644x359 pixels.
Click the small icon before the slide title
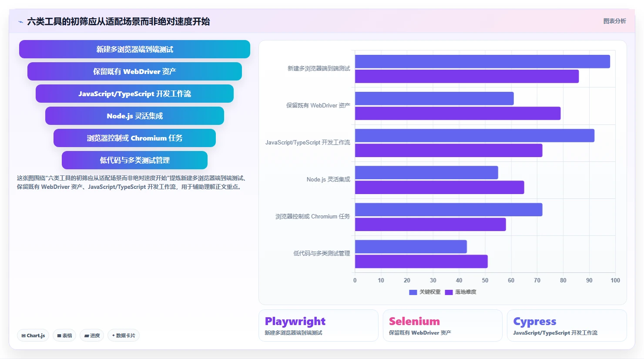pos(20,22)
